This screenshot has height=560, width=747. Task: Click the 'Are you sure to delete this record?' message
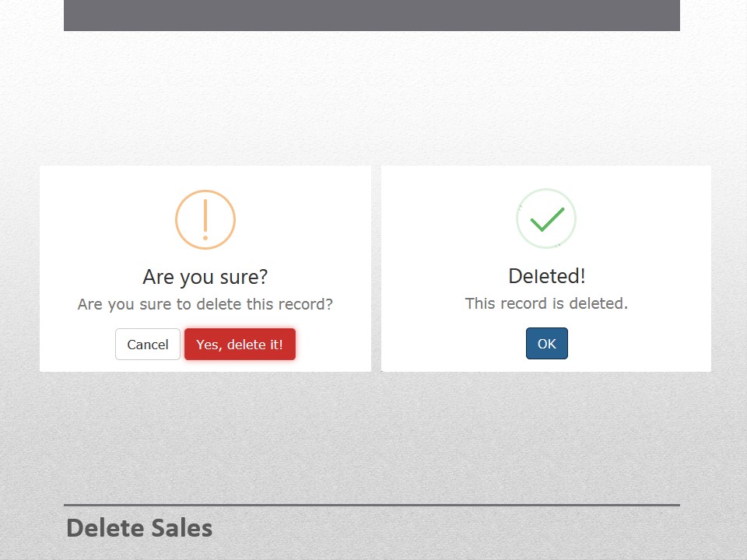(x=205, y=304)
